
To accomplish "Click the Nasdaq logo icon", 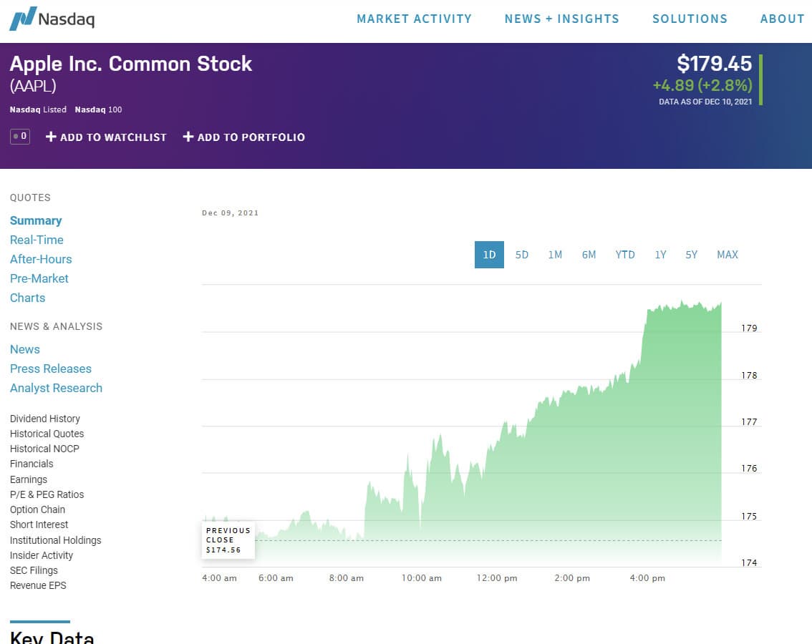I will tap(23, 19).
